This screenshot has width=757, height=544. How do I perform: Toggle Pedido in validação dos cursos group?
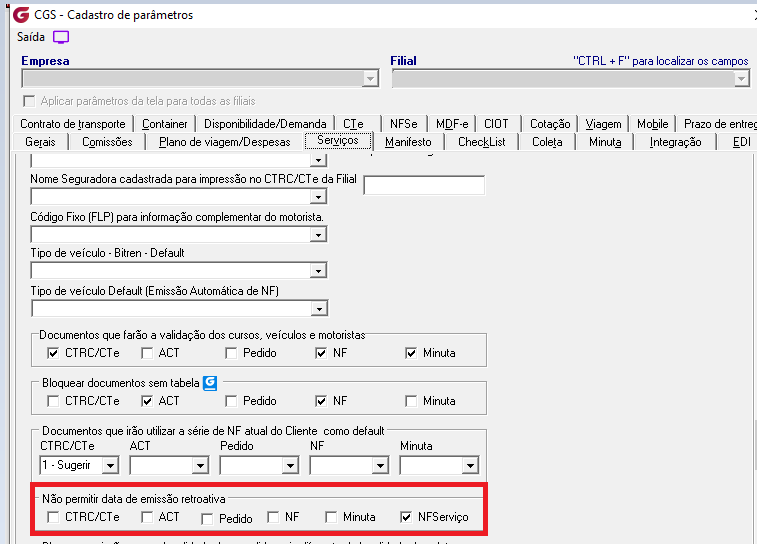coord(231,353)
